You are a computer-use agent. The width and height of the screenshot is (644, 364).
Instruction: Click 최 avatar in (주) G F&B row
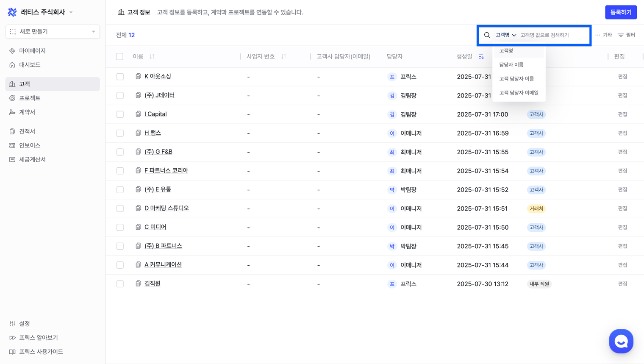tap(392, 152)
